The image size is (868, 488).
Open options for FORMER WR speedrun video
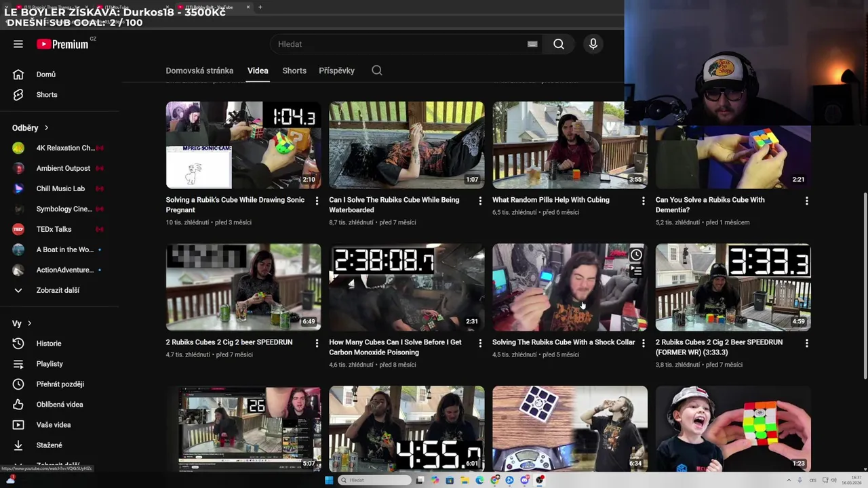(807, 343)
